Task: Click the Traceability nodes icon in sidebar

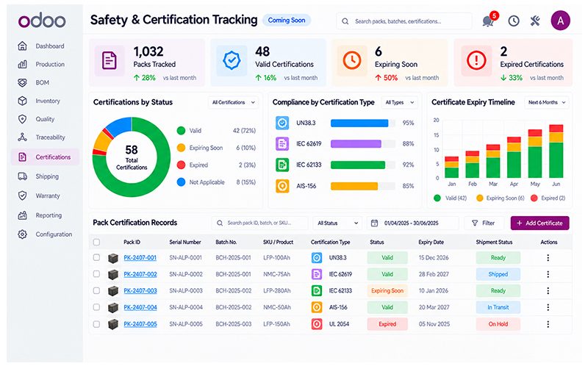Action: [23, 137]
